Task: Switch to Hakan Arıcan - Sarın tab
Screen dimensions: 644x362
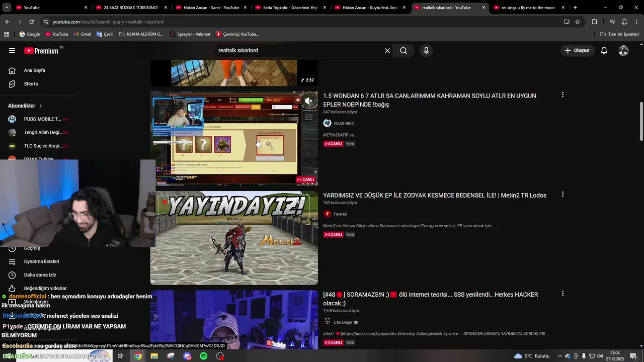Action: (211, 8)
